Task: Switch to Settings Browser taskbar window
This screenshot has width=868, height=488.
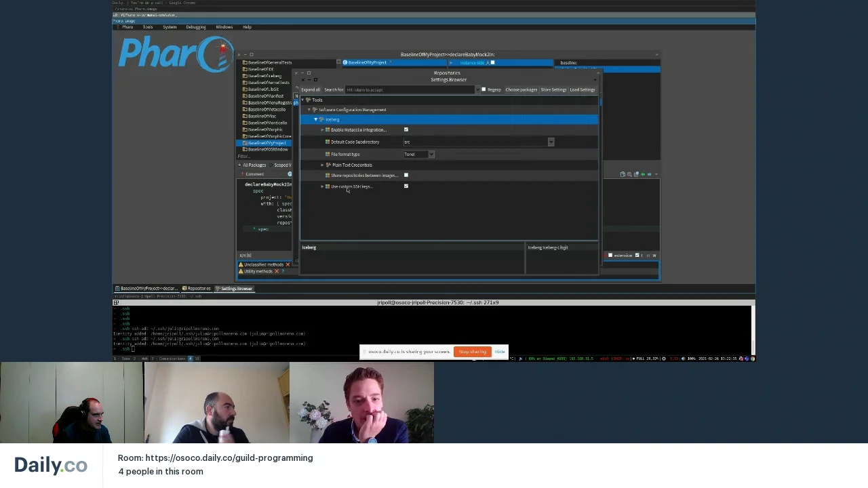Action: (234, 289)
